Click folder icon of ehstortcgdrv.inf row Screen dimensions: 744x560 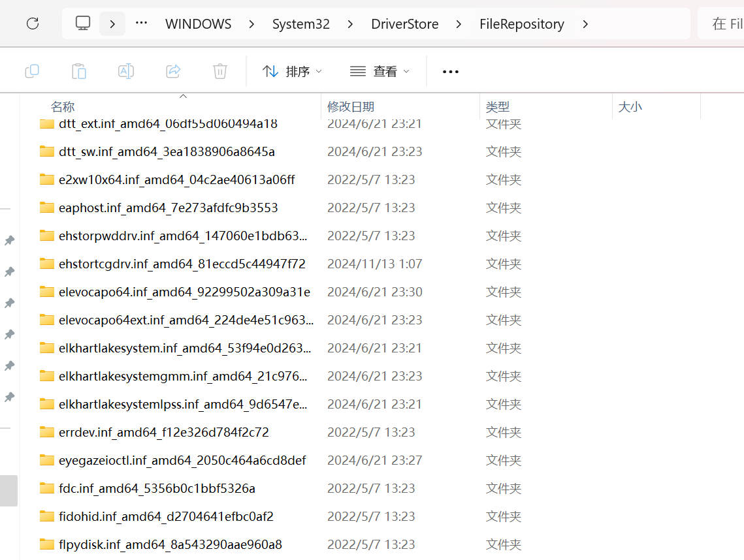(46, 263)
